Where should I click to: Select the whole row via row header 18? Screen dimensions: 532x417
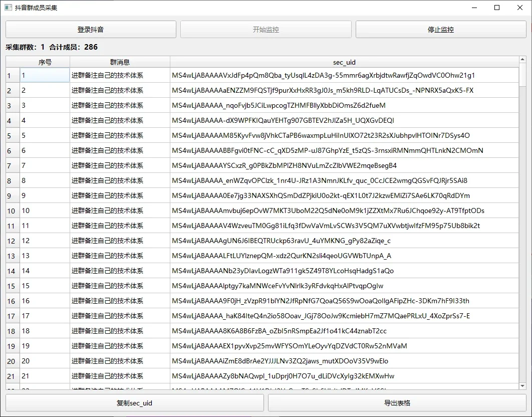click(13, 331)
